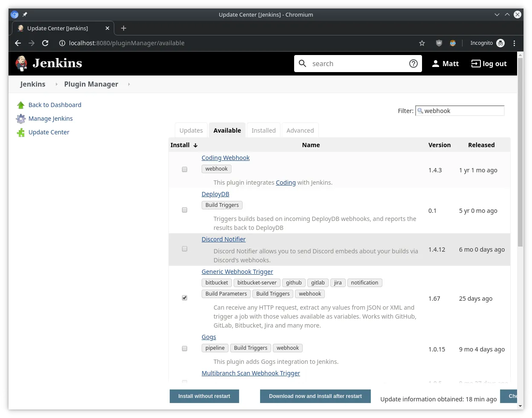Click the log out icon
The height and width of the screenshot is (418, 532).
[x=474, y=63]
